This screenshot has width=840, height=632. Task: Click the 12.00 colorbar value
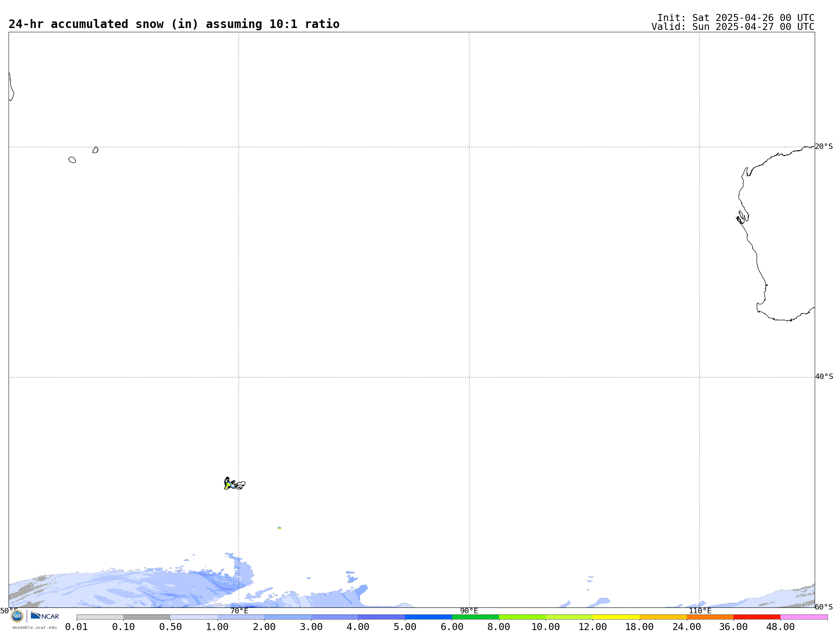(593, 627)
